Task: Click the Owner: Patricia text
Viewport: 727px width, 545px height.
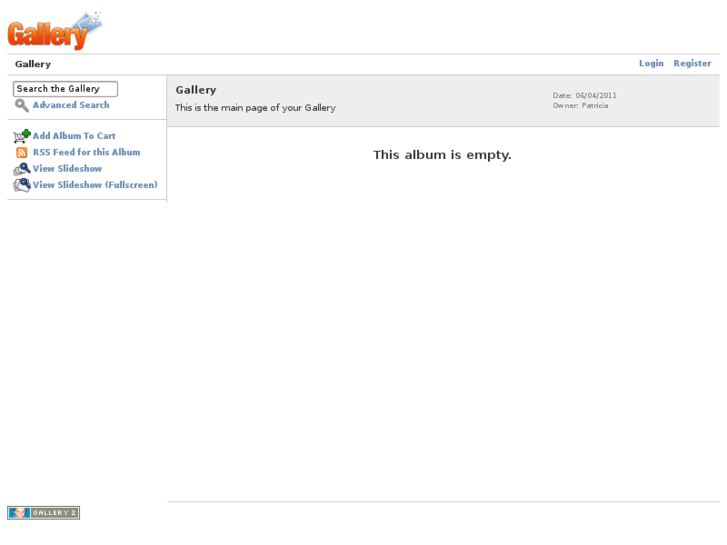Action: coord(580,106)
